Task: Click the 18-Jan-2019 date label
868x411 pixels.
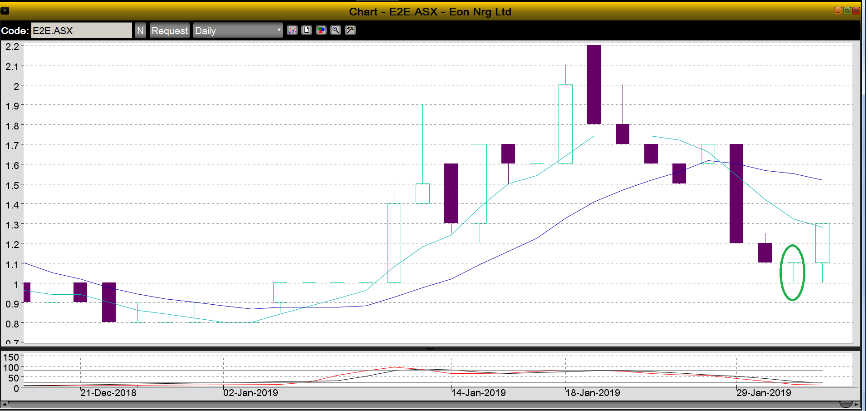Action: pyautogui.click(x=593, y=393)
